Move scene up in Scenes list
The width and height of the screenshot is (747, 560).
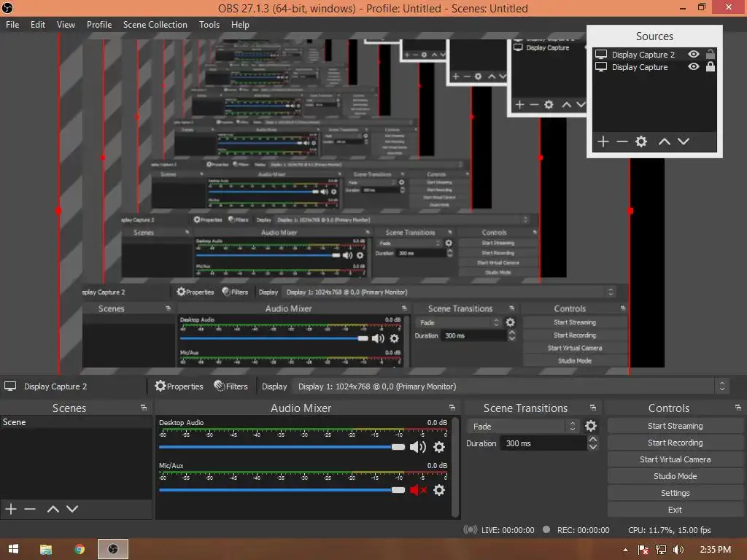tap(53, 509)
